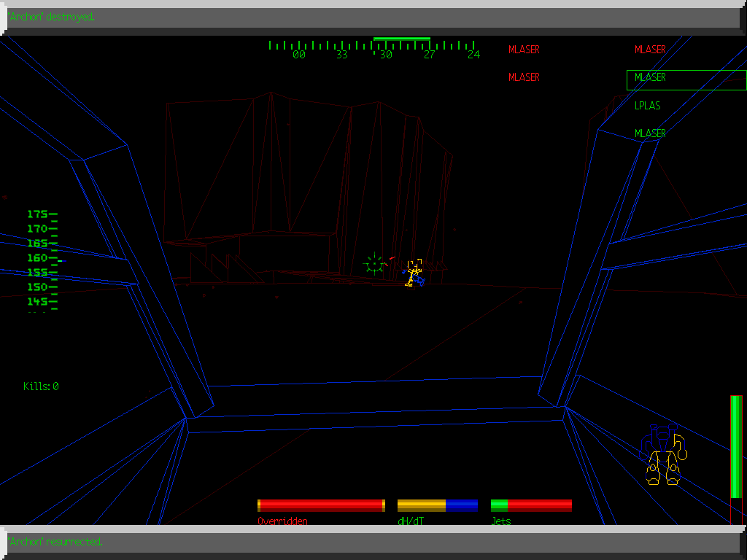Screen dimensions: 747x560
Task: Click the Overridden heat status label
Action: pyautogui.click(x=282, y=521)
